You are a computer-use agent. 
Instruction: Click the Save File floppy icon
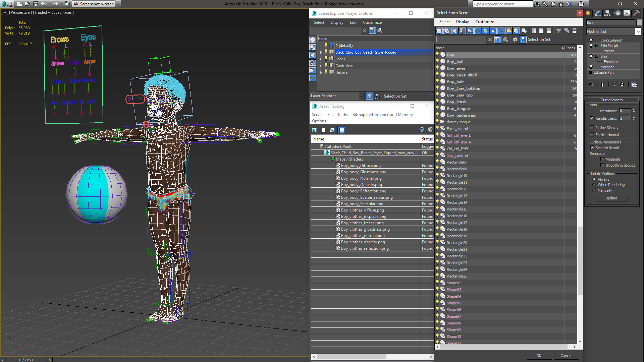36,4
